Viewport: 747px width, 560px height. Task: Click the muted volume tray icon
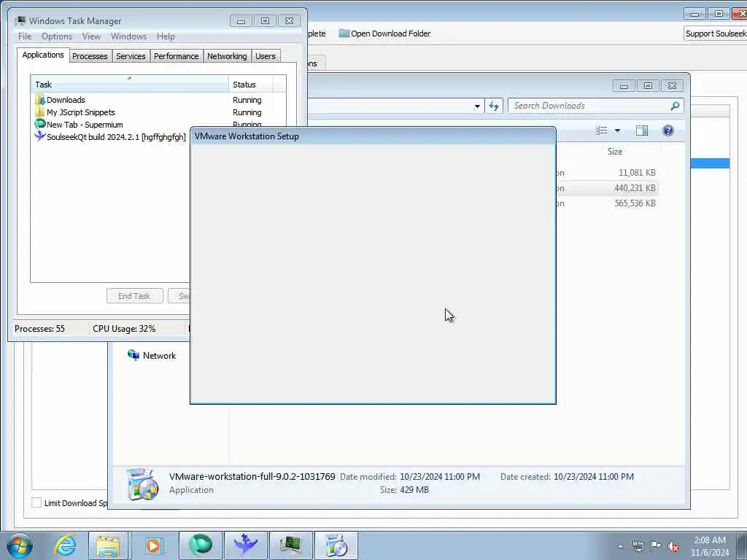pos(673,547)
